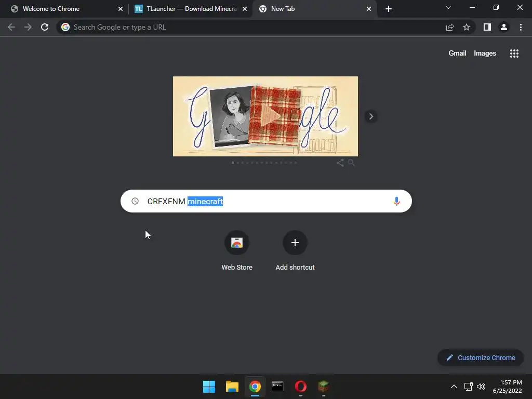Click the Google search box
The height and width of the screenshot is (399, 532).
(x=266, y=201)
